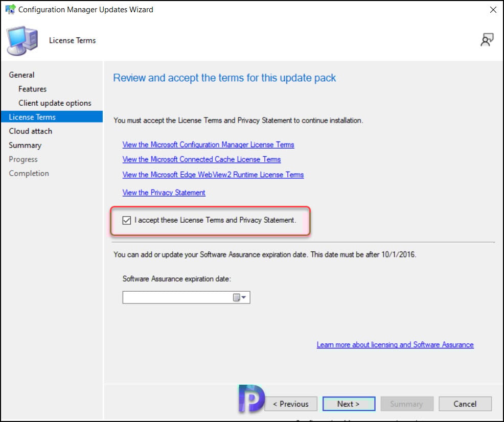
Task: Open the Client update options step
Action: coord(55,103)
